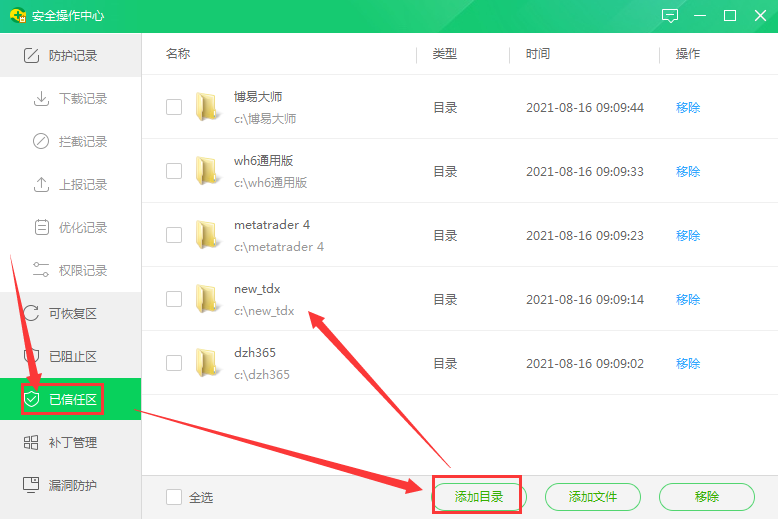This screenshot has width=778, height=519.
Task: Check the box for new_tdx
Action: [x=174, y=299]
